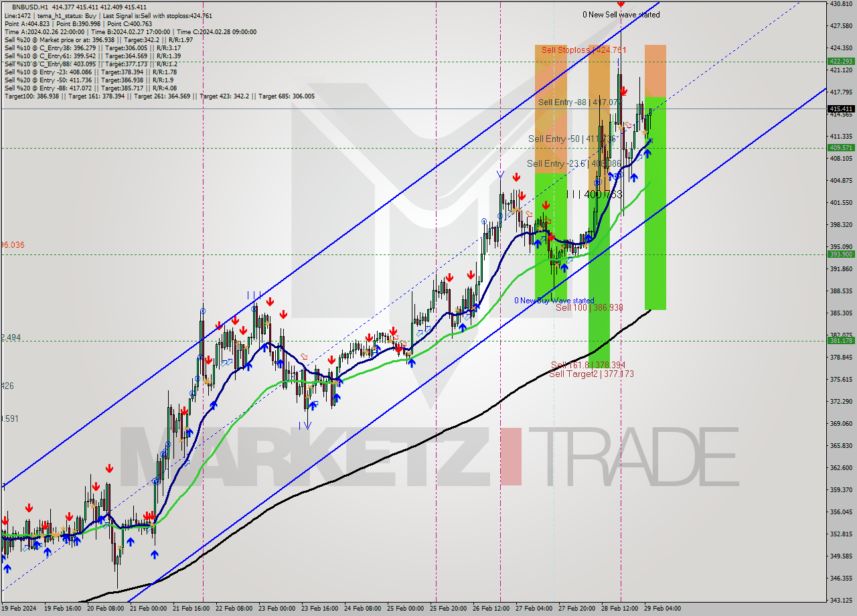The image size is (857, 616).
Task: Select the 'Sell %20 @ Entry -88: 417.072' row
Action: pos(90,88)
